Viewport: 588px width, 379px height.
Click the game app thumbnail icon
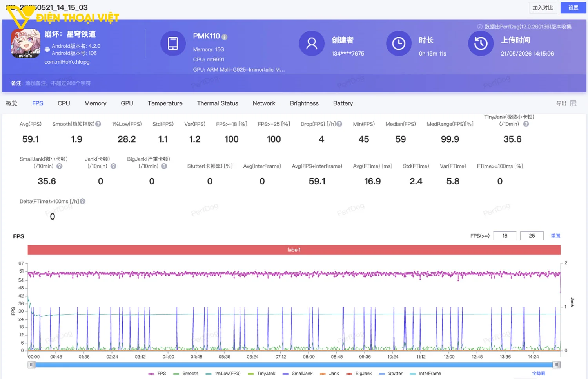[x=25, y=43]
